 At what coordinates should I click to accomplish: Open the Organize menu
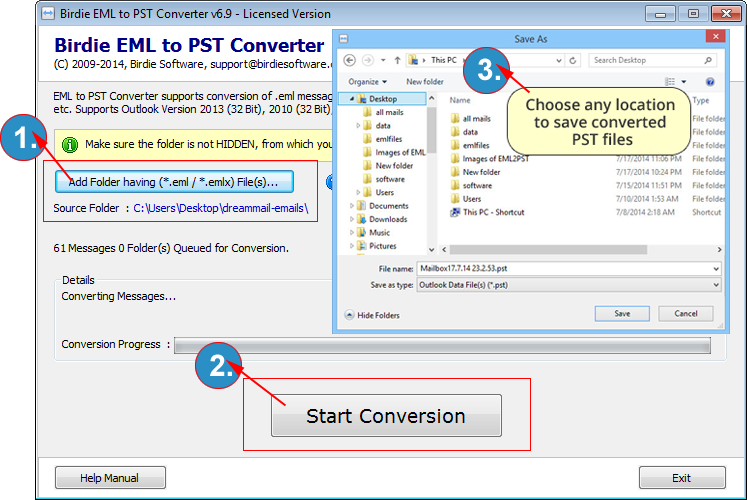pos(367,81)
